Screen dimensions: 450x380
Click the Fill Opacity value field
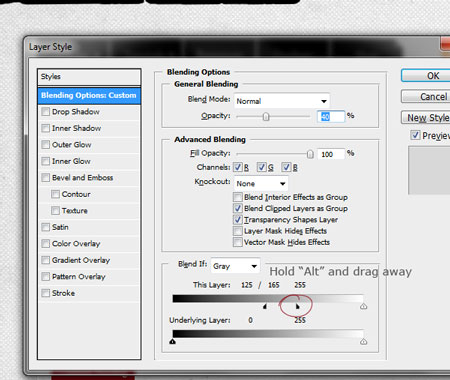click(331, 154)
